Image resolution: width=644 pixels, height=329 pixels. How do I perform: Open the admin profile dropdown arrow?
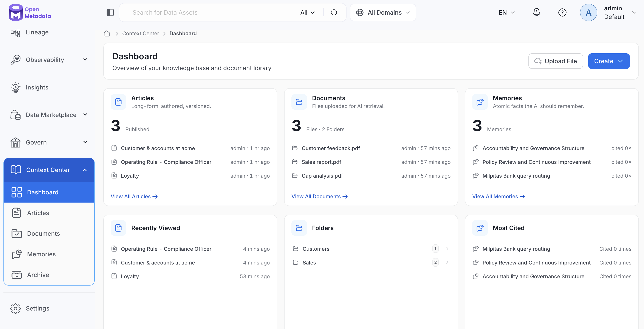tap(634, 12)
